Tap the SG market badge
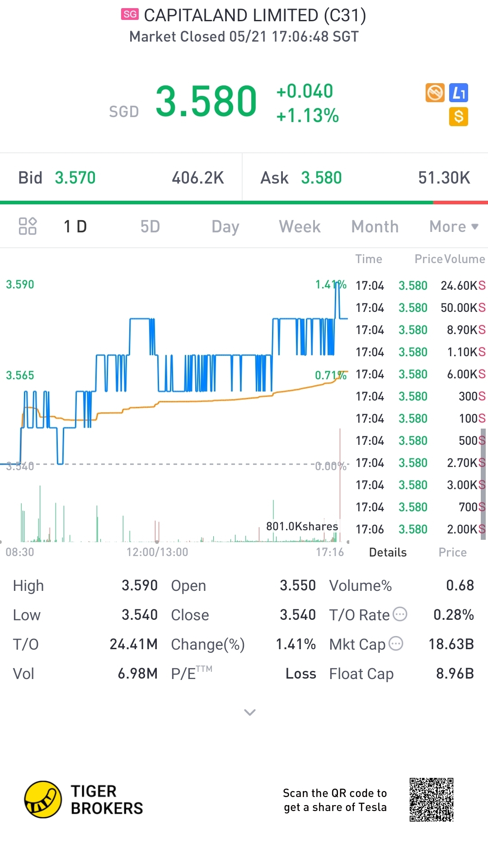Screen dimensions: 488x868 [x=130, y=14]
